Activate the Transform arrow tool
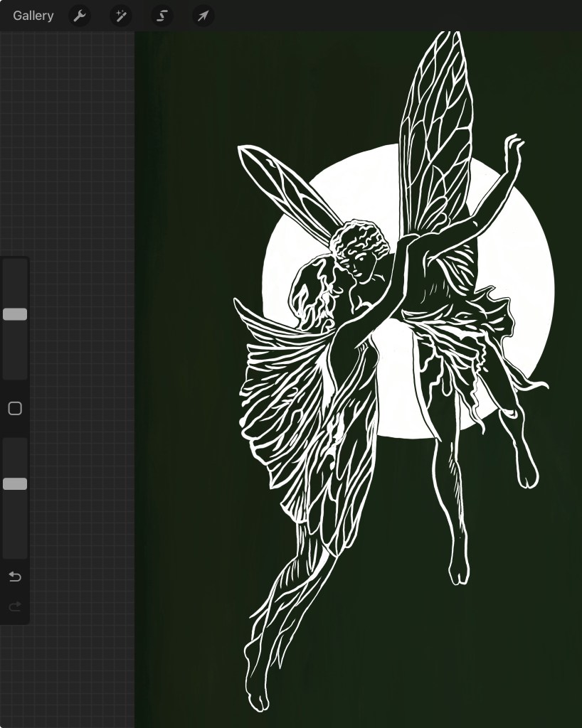 click(x=203, y=16)
